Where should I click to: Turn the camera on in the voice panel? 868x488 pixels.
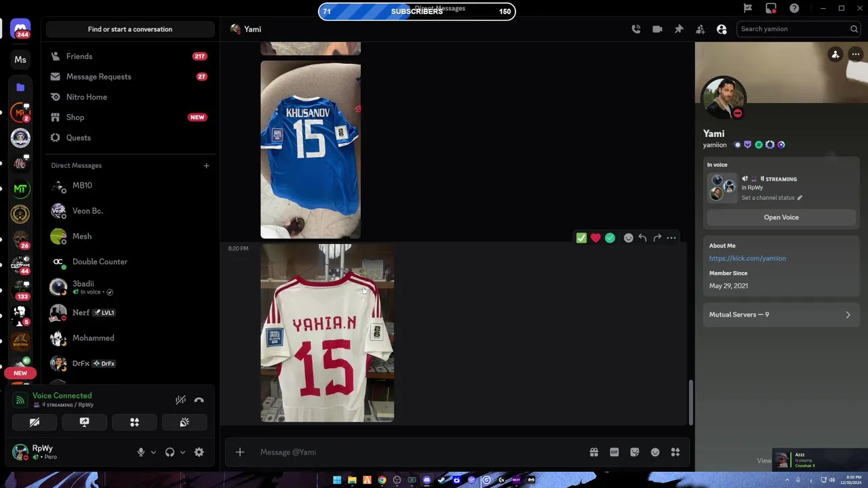(x=35, y=422)
